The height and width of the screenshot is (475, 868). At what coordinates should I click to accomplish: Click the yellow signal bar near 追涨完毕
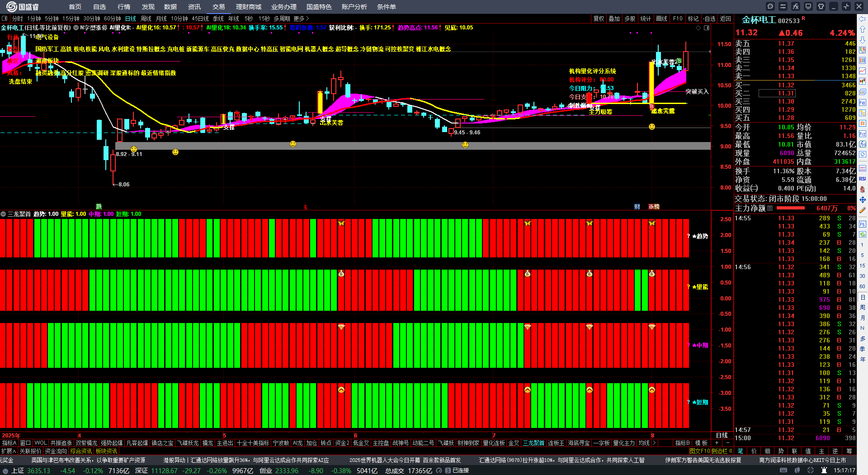[x=651, y=82]
